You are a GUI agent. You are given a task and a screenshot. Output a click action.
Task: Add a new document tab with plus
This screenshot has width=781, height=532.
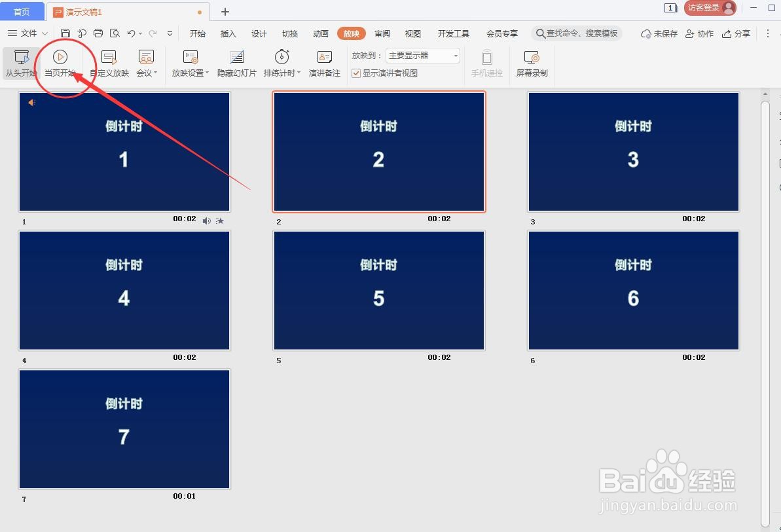(225, 11)
